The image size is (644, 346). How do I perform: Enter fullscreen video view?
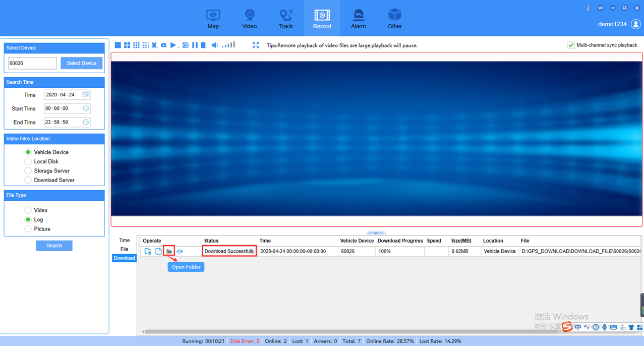(256, 45)
